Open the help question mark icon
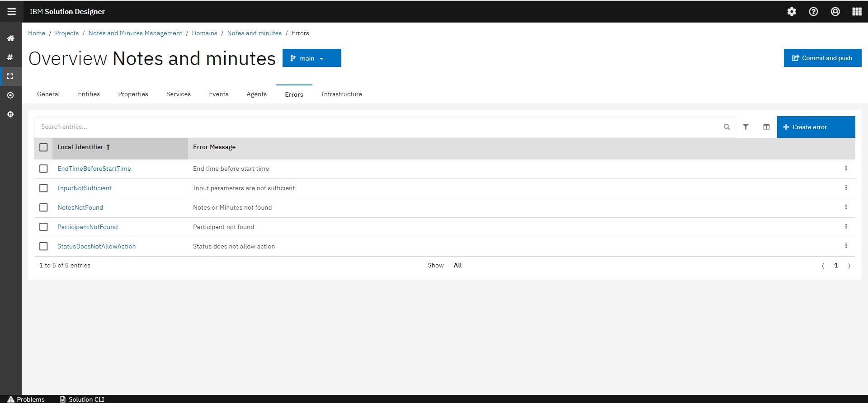This screenshot has height=403, width=868. click(x=813, y=12)
